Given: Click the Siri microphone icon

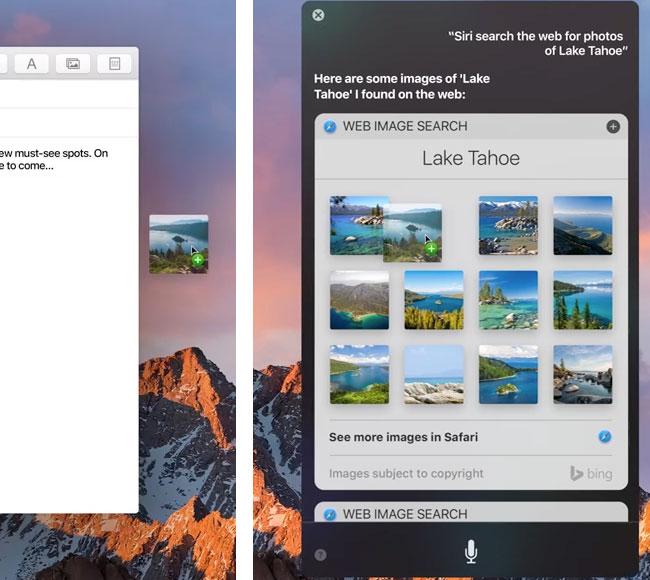Looking at the screenshot, I should point(471,551).
